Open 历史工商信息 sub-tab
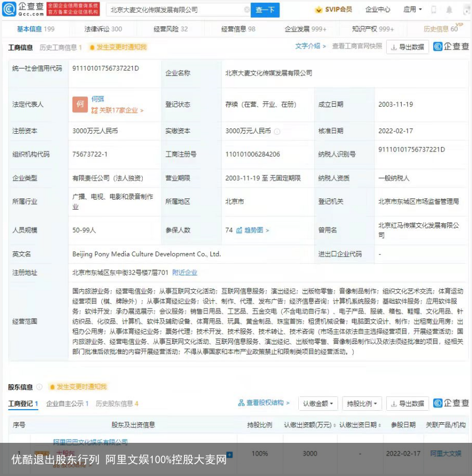 pyautogui.click(x=60, y=48)
